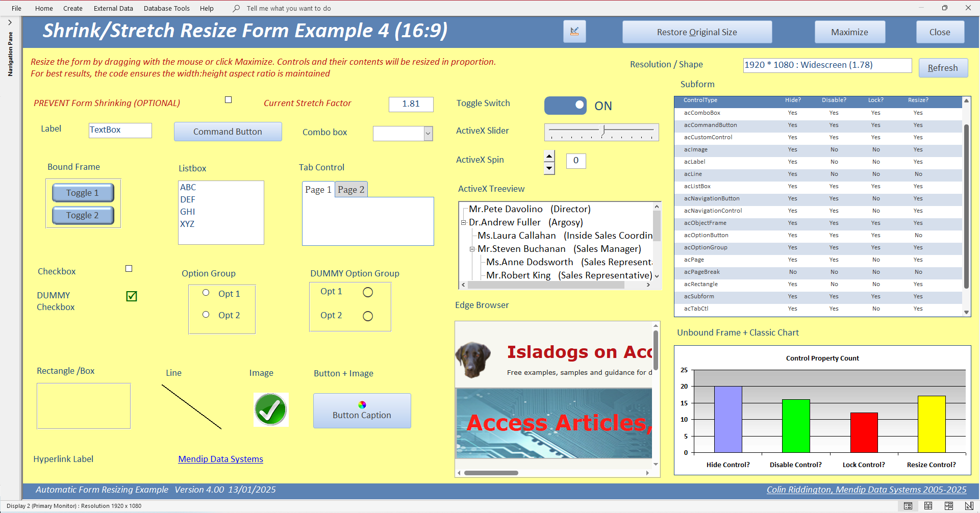Viewport: 980px width, 513px height.
Task: Click the dog picture in Edge Browser
Action: tap(473, 359)
